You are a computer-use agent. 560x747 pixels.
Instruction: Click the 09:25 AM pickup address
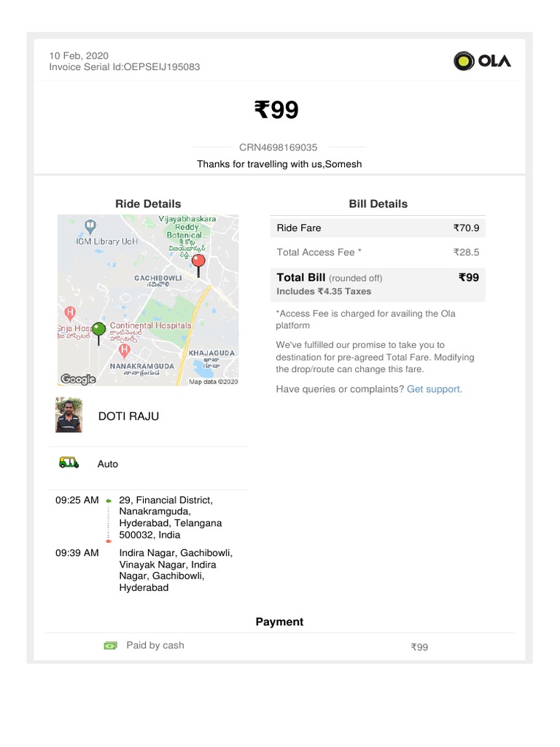tap(171, 517)
